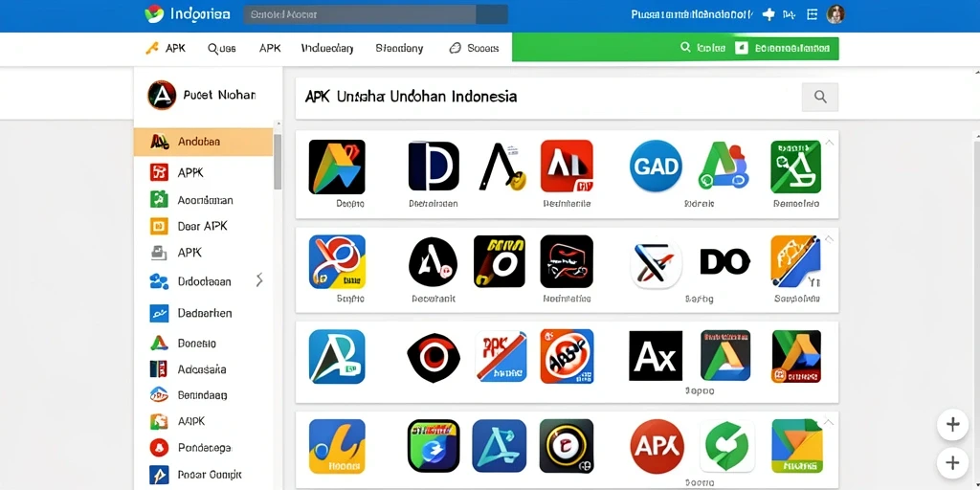
Task: Open the user profile avatar
Action: [835, 14]
